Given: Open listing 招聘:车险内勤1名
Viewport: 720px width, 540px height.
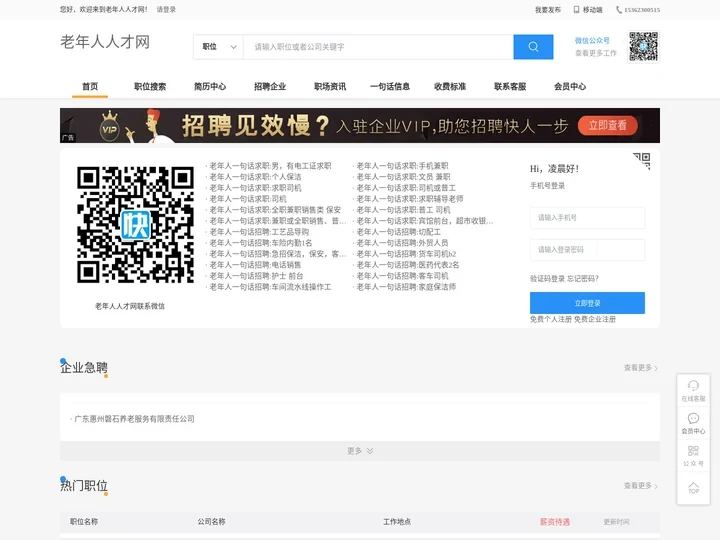Looking at the screenshot, I should (261, 243).
